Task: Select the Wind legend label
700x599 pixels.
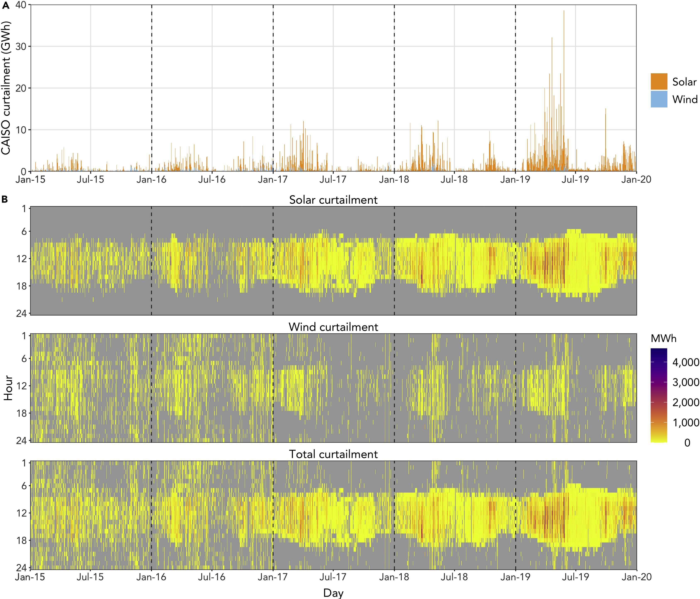Action: coord(684,99)
